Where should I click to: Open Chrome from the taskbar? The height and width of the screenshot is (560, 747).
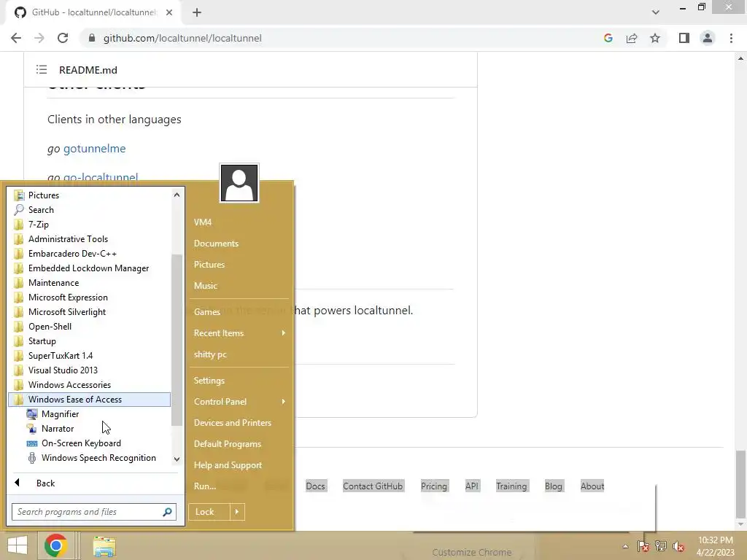click(x=55, y=545)
